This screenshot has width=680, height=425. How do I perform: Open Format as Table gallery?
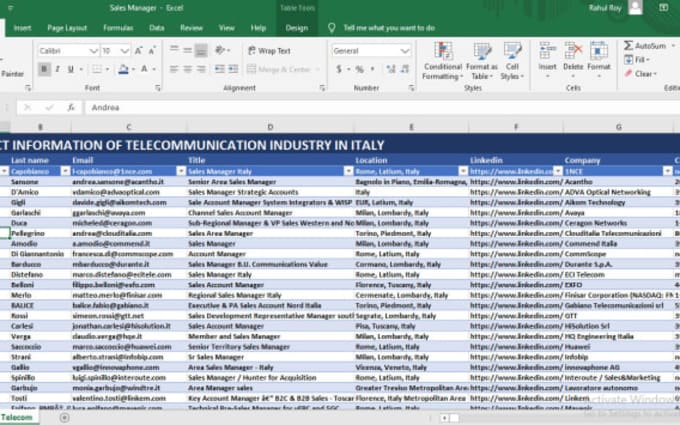click(482, 61)
